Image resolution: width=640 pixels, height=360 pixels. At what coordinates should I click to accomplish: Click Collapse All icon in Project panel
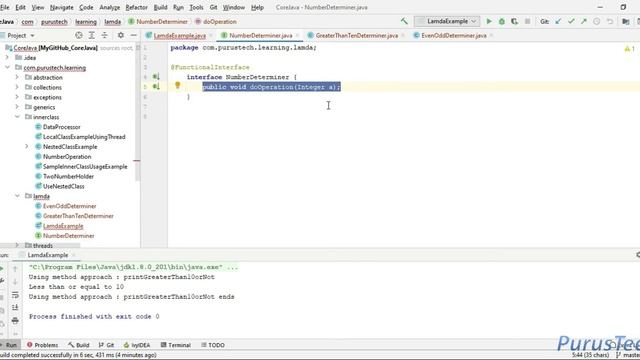(104, 36)
